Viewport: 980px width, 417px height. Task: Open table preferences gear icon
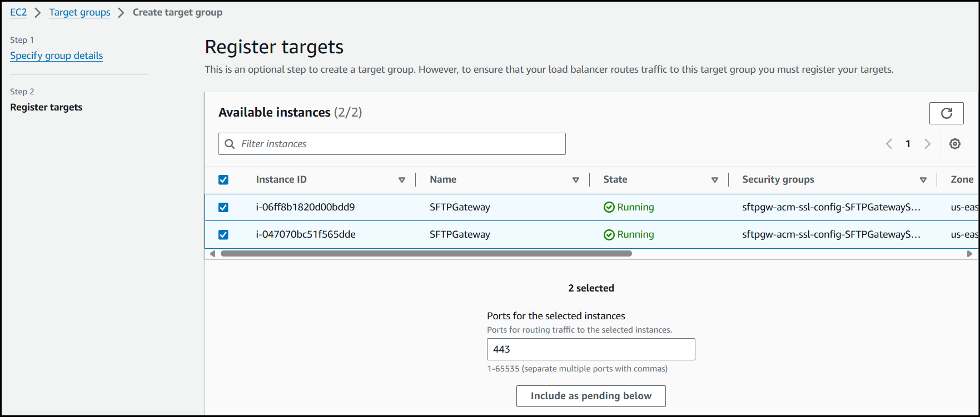(954, 144)
